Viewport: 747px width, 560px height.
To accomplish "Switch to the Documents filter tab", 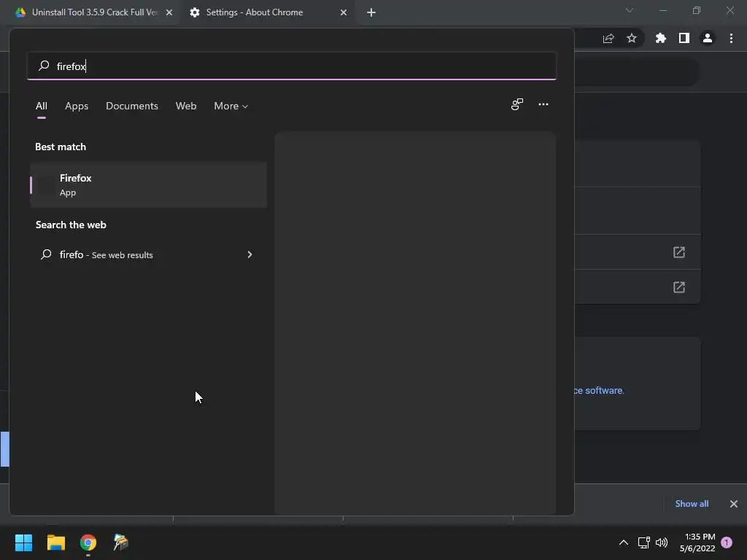I will [132, 106].
